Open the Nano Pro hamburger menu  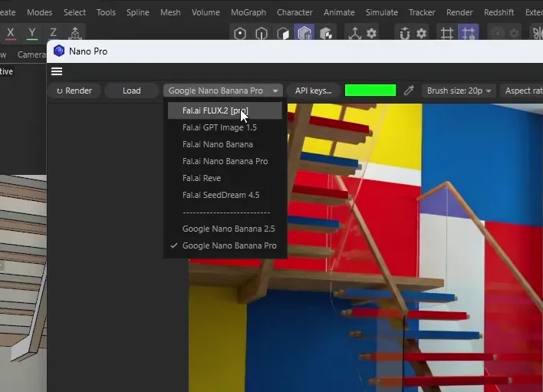pyautogui.click(x=57, y=71)
